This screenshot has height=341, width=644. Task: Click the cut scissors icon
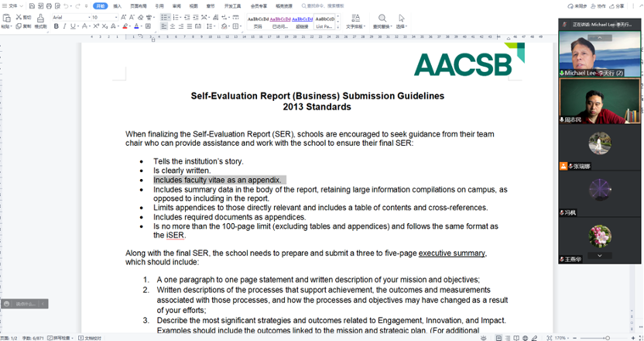(x=19, y=17)
